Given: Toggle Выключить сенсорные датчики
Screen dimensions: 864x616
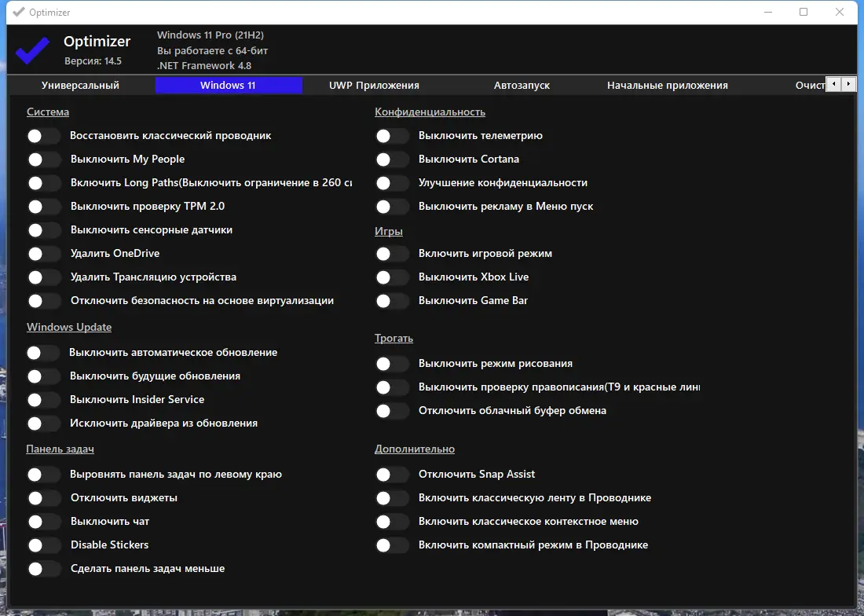Looking at the screenshot, I should pos(44,230).
